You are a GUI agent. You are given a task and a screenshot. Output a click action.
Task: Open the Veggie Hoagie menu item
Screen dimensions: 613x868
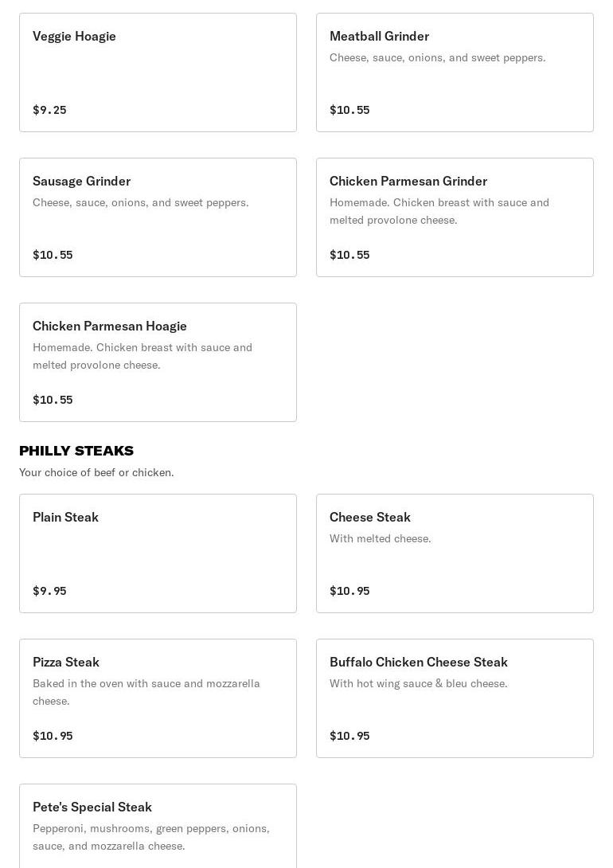74,37
